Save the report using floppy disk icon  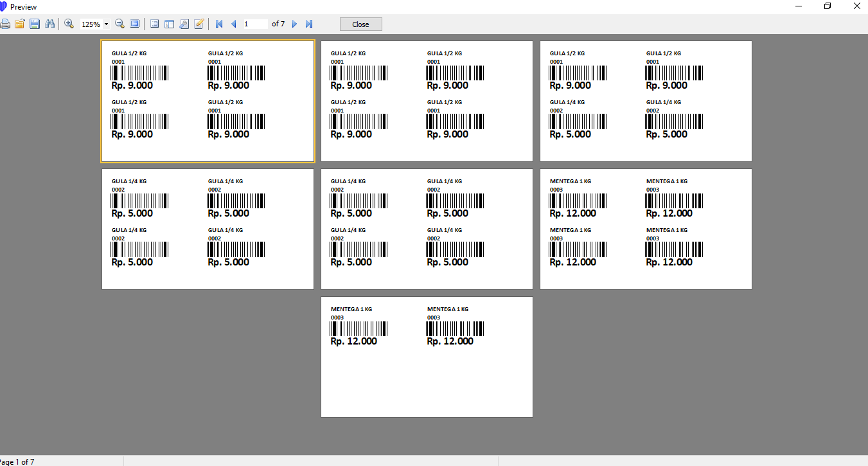[x=35, y=24]
